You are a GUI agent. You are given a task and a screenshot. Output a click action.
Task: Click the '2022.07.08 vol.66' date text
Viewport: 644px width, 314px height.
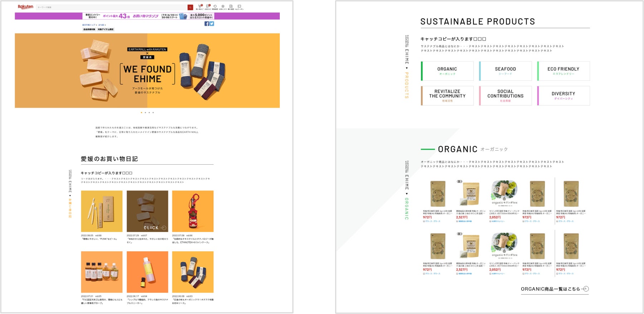tap(182, 236)
